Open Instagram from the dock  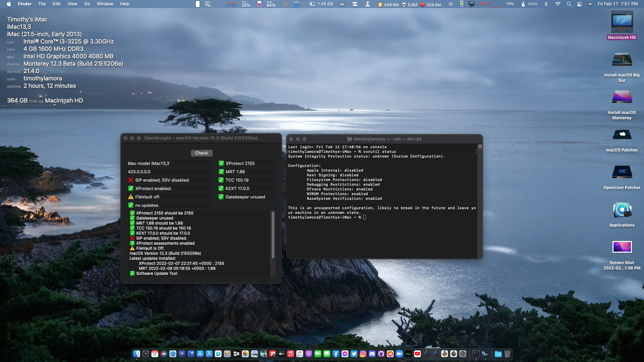(x=363, y=354)
